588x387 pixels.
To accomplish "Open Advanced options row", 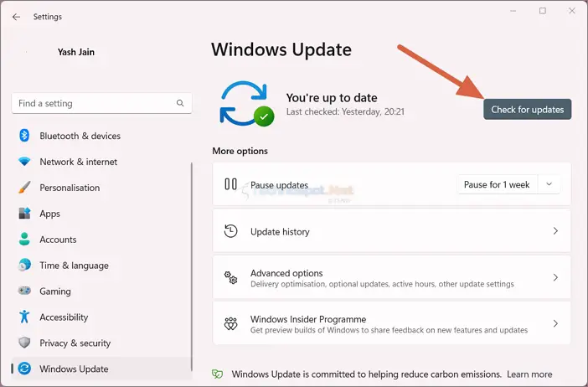I will click(x=391, y=277).
